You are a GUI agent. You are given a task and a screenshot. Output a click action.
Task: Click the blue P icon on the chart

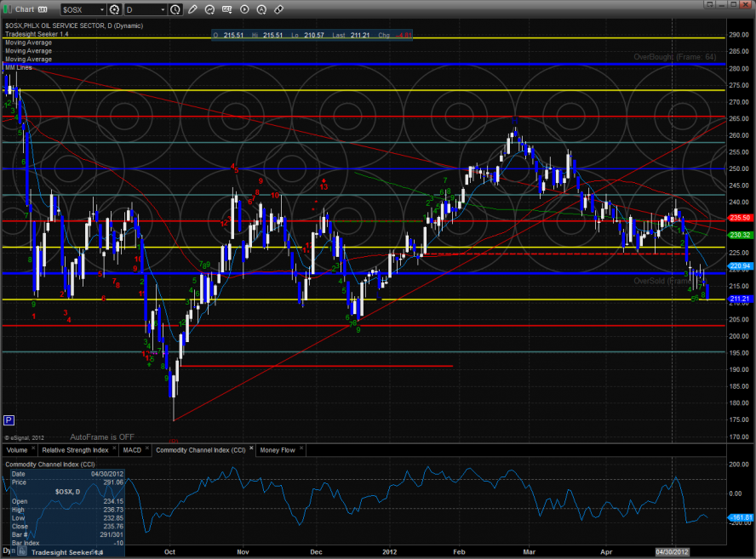(9, 419)
